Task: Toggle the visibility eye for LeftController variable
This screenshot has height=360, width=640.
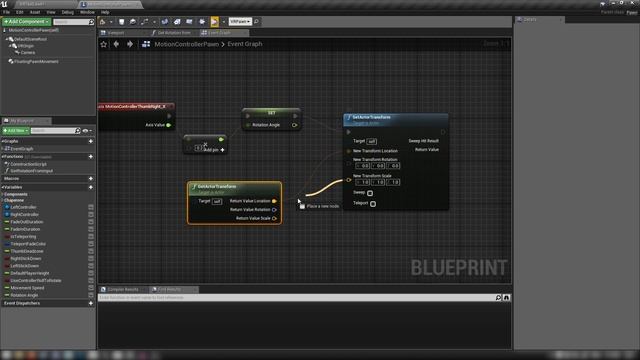Action: pyautogui.click(x=91, y=207)
